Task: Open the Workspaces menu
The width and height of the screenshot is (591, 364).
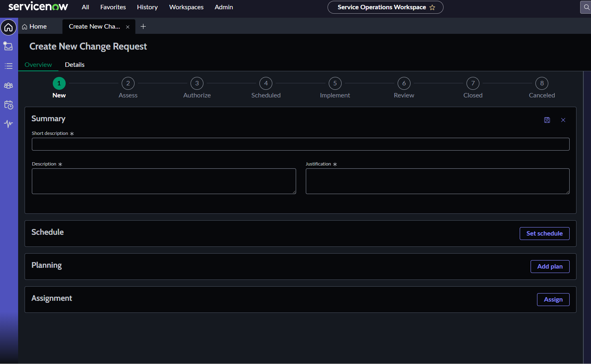Action: tap(186, 7)
